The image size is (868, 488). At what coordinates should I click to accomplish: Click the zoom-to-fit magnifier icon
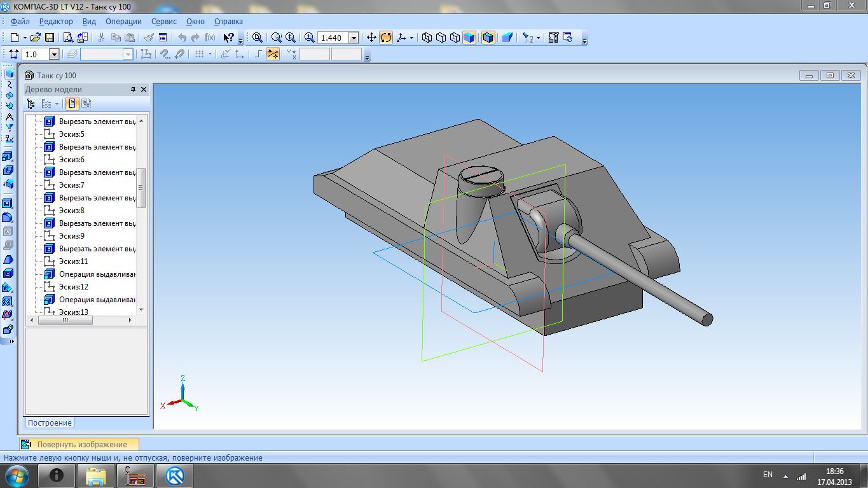coord(257,38)
